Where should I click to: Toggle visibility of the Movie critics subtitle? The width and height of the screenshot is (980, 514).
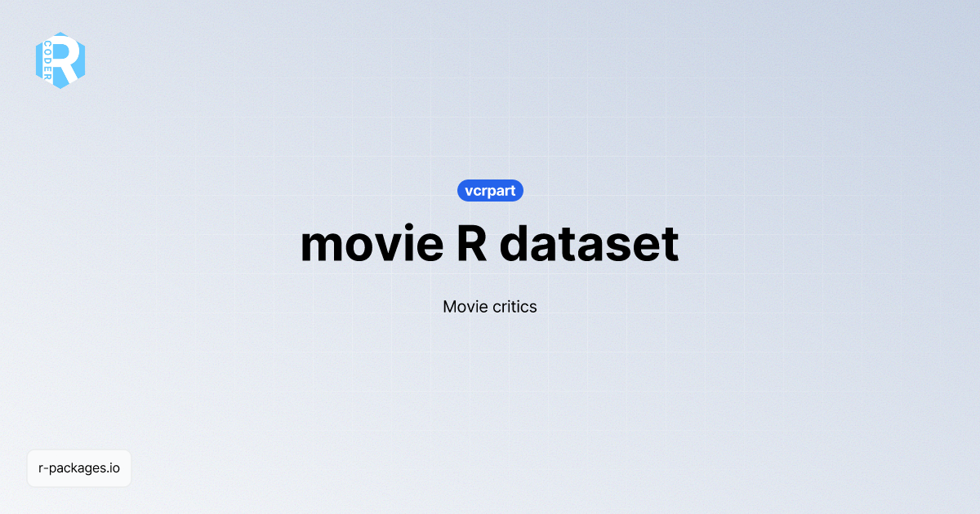pyautogui.click(x=490, y=307)
